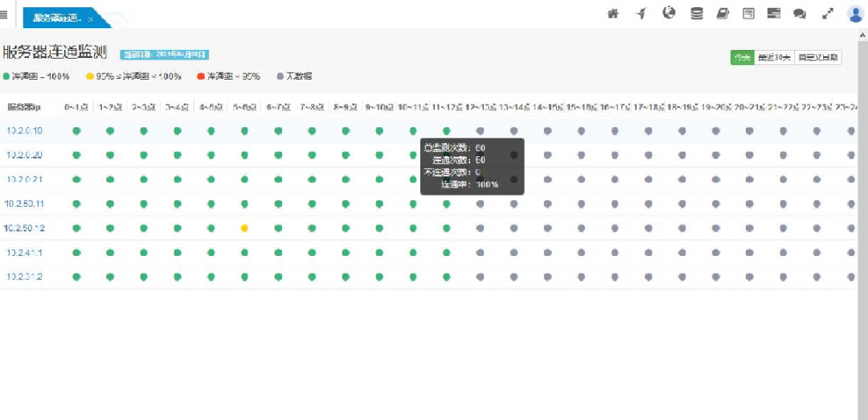Click the home icon in top toolbar
Image resolution: width=868 pixels, height=420 pixels.
click(x=613, y=14)
